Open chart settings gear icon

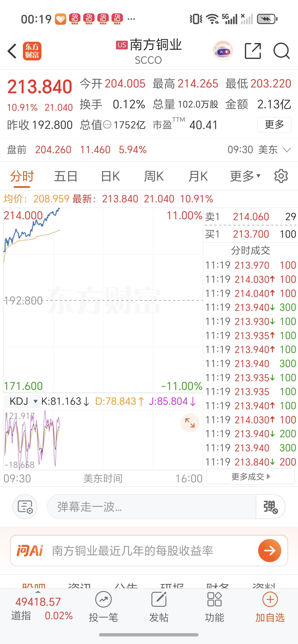281,176
